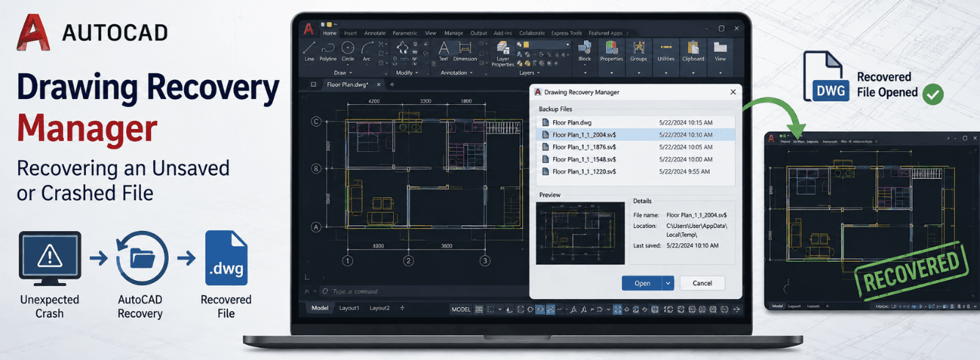
Task: Select Floor Plan.dwg in Backup Files
Action: tap(635, 122)
